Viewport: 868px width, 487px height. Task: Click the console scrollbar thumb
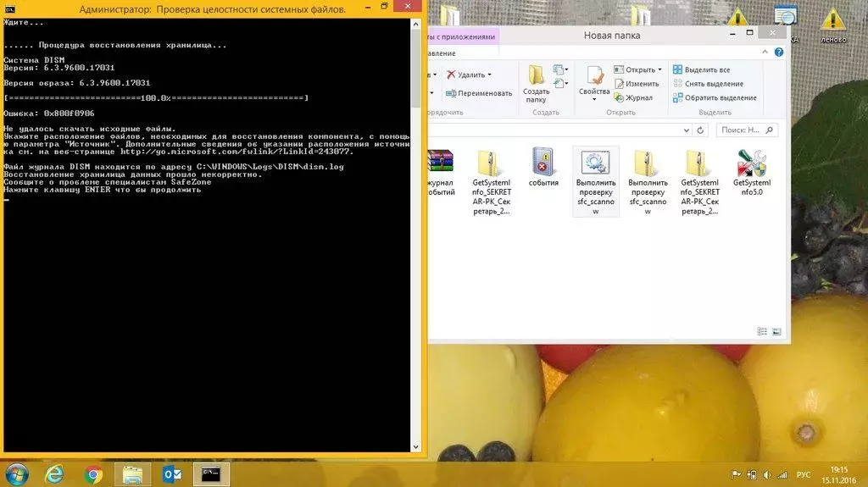tap(415, 68)
